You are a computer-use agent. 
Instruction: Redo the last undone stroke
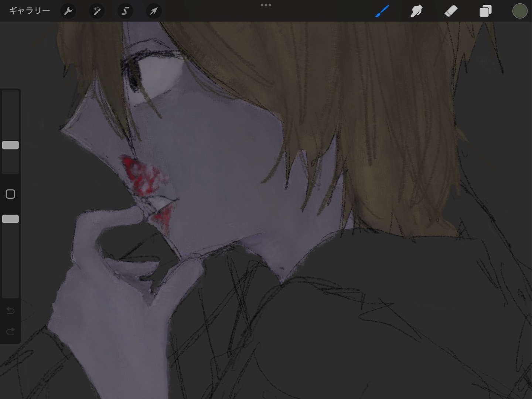[10, 331]
